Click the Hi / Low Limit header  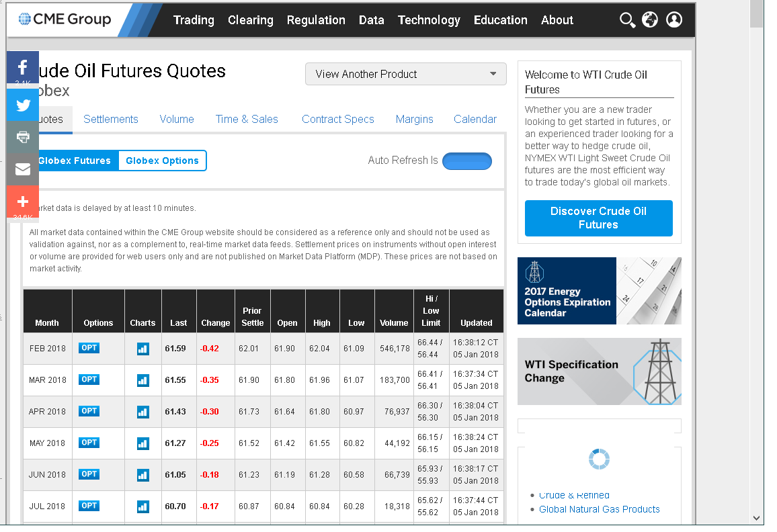pos(431,311)
